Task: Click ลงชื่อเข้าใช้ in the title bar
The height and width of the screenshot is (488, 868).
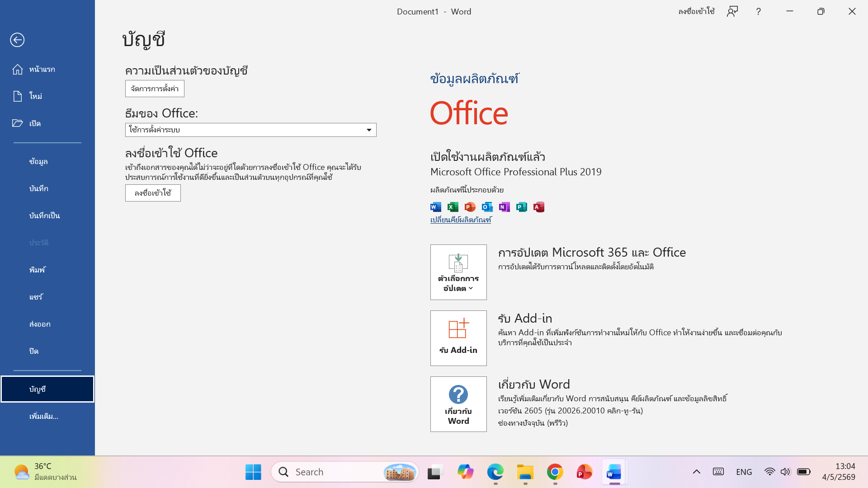Action: click(x=696, y=11)
